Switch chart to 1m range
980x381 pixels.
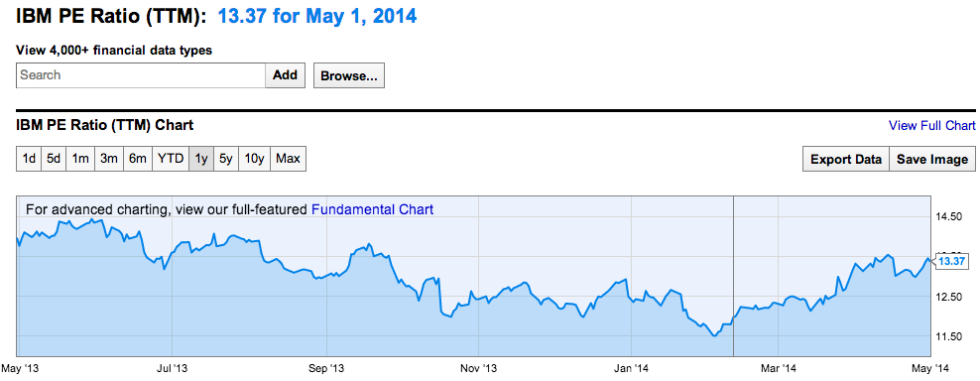click(80, 159)
